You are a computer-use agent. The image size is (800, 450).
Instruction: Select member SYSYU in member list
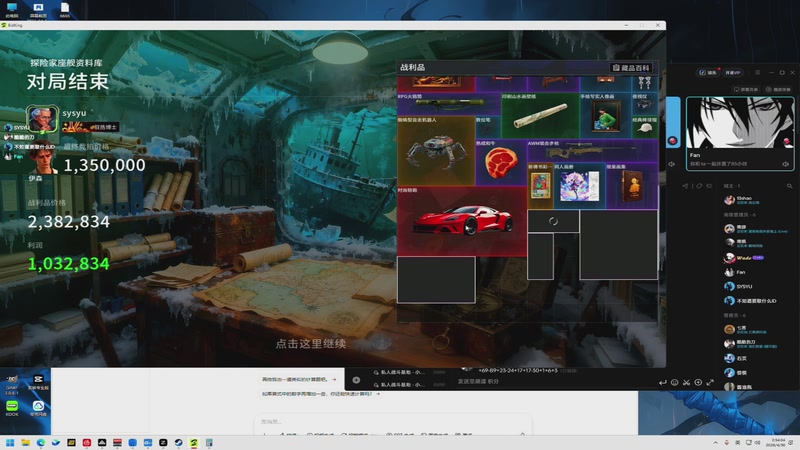(739, 286)
